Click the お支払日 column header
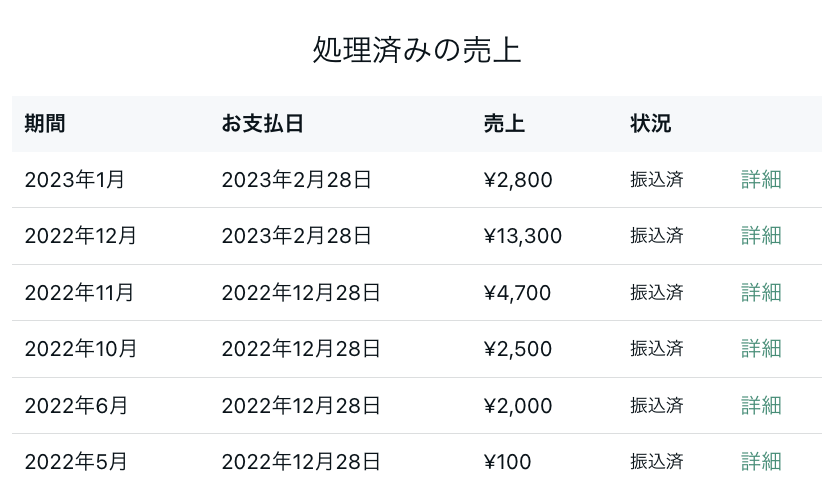 click(x=262, y=124)
